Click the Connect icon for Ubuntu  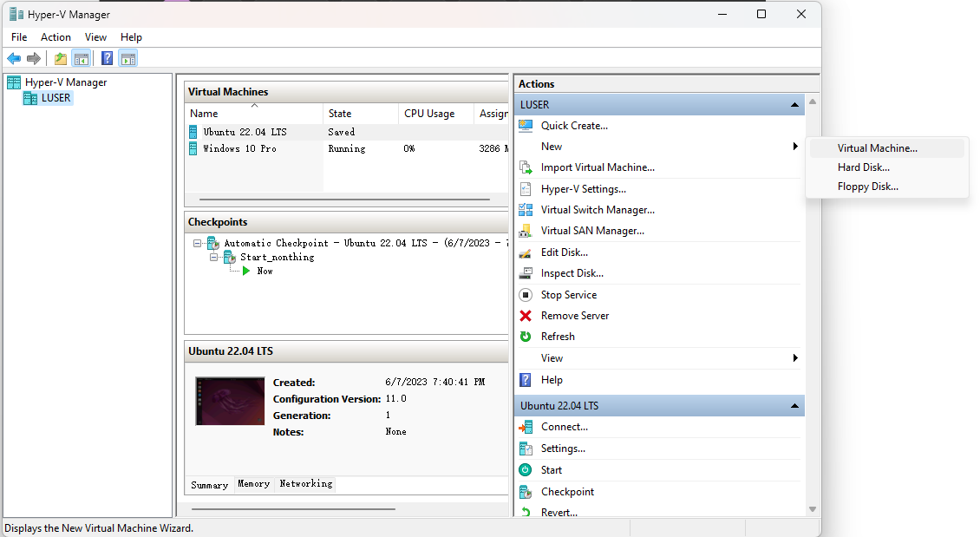(x=526, y=427)
